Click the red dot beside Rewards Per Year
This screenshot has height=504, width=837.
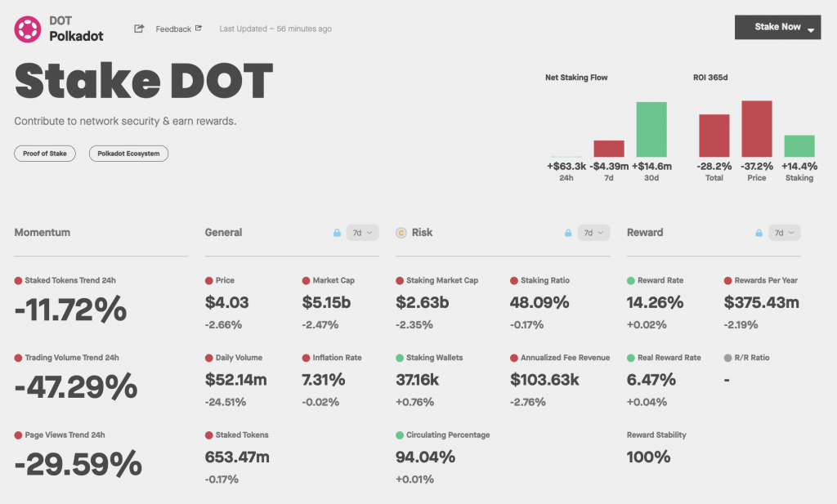point(727,280)
